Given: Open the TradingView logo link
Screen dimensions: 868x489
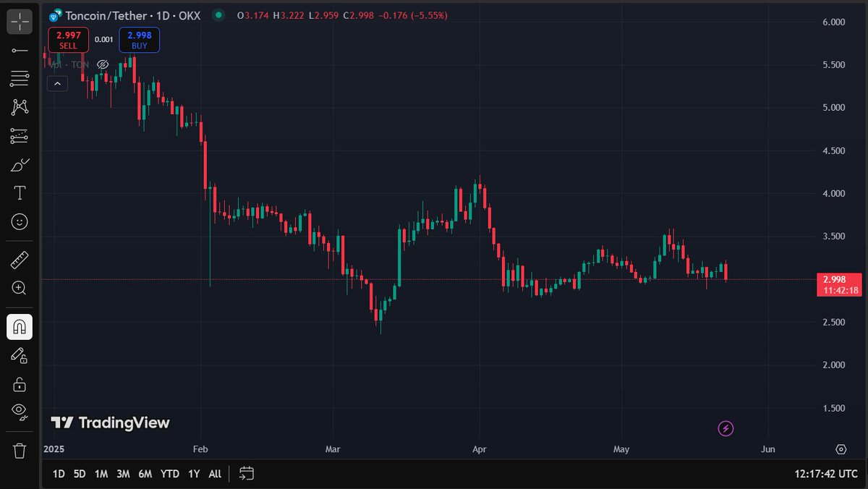Looking at the screenshot, I should 110,423.
